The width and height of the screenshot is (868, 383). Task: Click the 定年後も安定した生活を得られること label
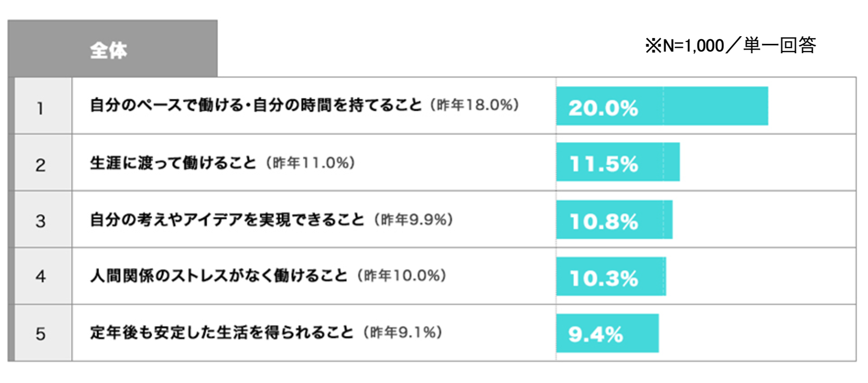click(222, 333)
